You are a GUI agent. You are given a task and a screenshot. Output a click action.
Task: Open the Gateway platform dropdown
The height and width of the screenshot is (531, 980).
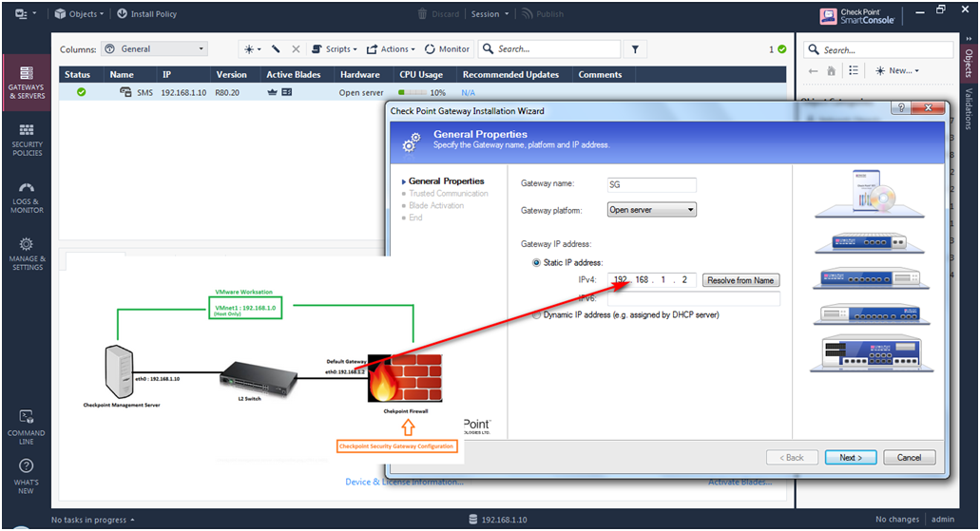651,210
